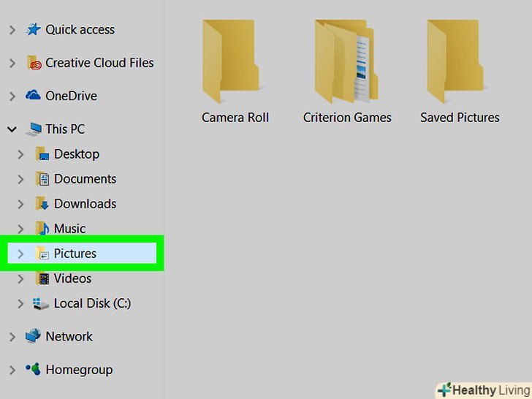532x399 pixels.
Task: Expand the Quick access chevron
Action: pyautogui.click(x=12, y=30)
